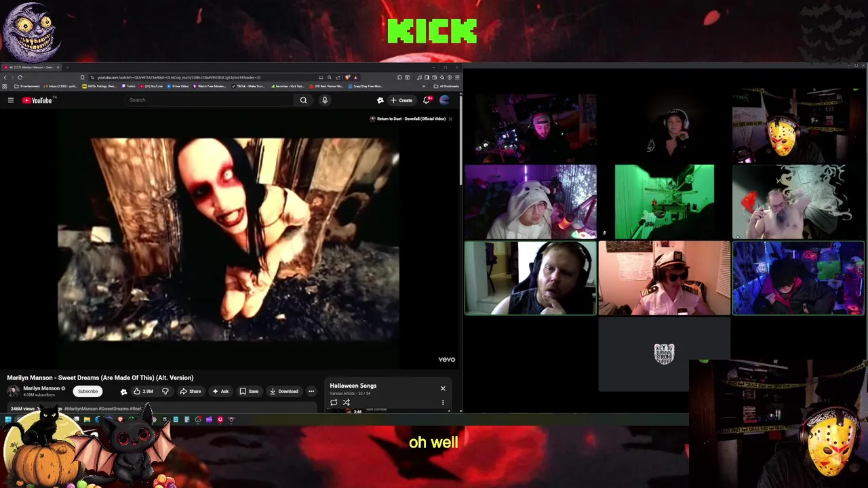The width and height of the screenshot is (868, 488).
Task: Activate voice search microphone icon
Action: pos(325,100)
